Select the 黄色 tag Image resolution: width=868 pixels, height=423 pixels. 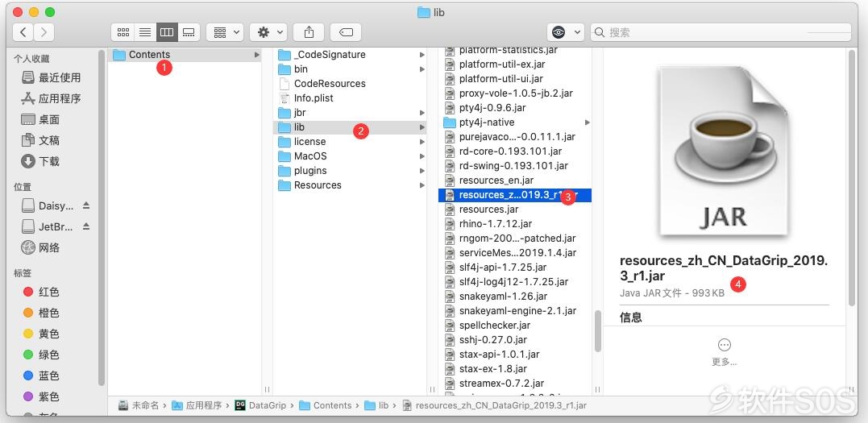[x=42, y=334]
